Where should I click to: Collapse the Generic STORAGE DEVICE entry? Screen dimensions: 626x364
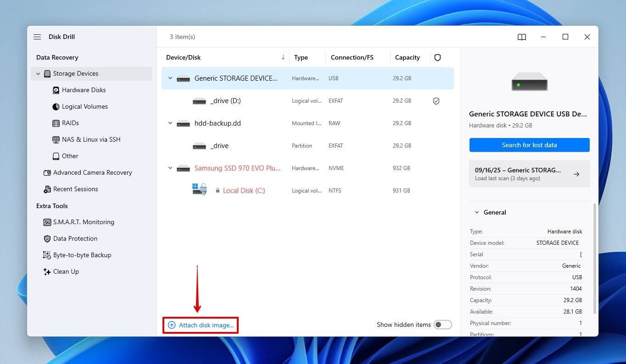pos(170,78)
